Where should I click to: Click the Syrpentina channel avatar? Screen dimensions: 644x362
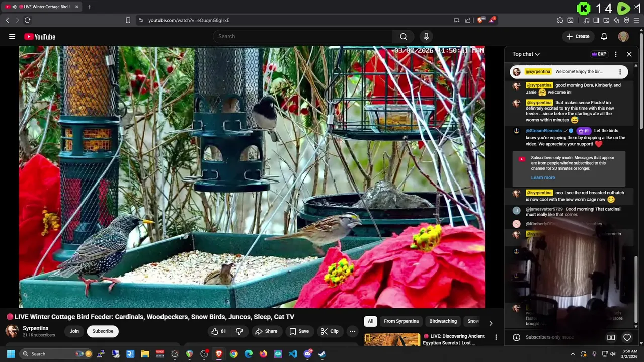(x=12, y=331)
